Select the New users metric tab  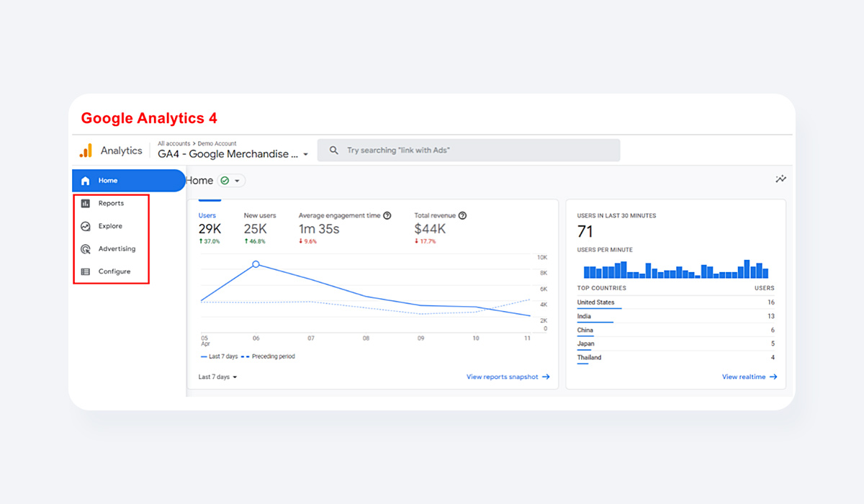(x=260, y=228)
